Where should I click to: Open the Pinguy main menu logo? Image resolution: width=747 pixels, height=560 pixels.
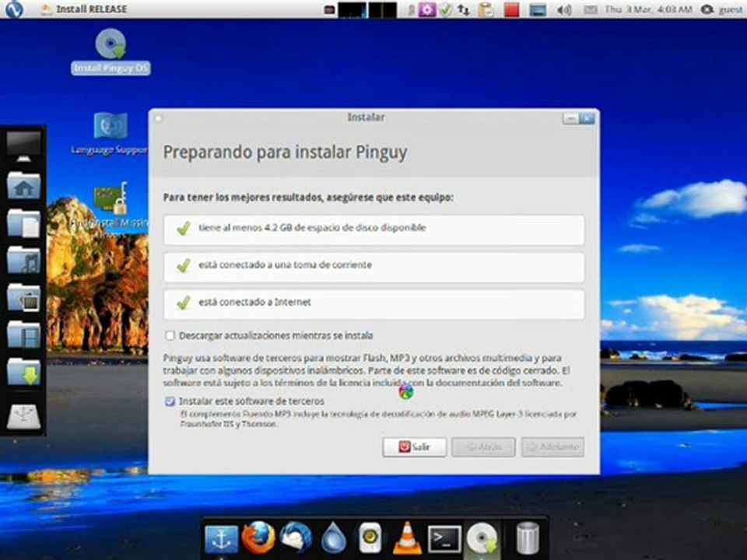[14, 9]
